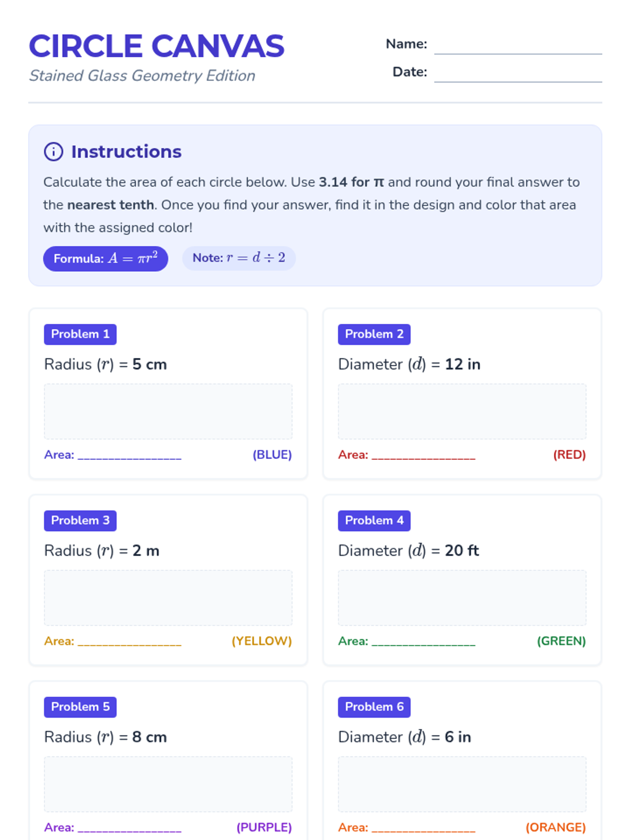Click the CIRCLE CANVAS title

(156, 46)
